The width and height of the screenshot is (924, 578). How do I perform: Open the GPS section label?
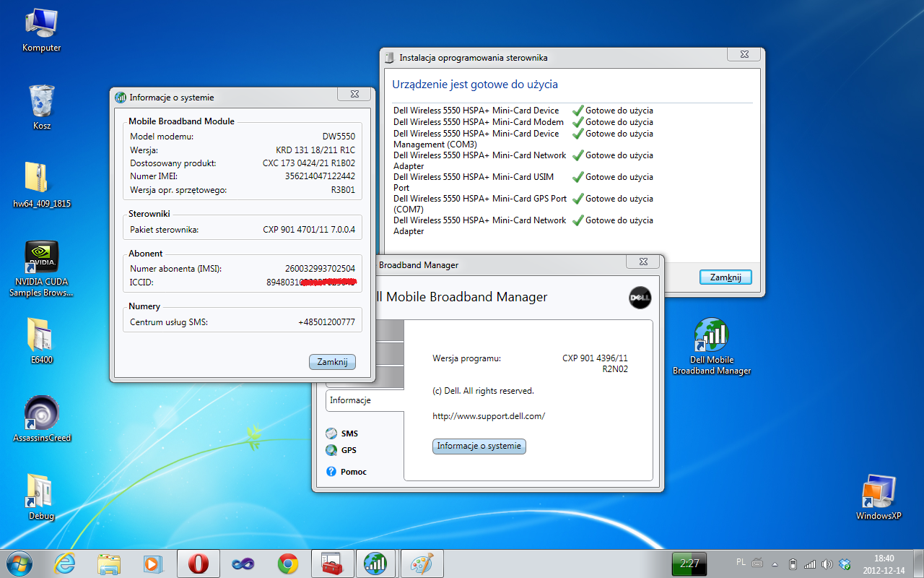point(349,450)
